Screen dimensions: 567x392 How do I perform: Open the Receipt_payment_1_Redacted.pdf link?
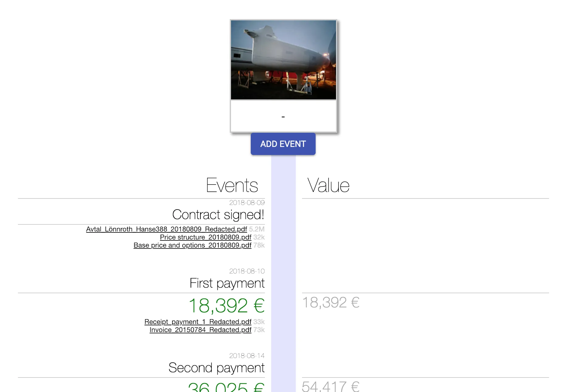(x=198, y=322)
